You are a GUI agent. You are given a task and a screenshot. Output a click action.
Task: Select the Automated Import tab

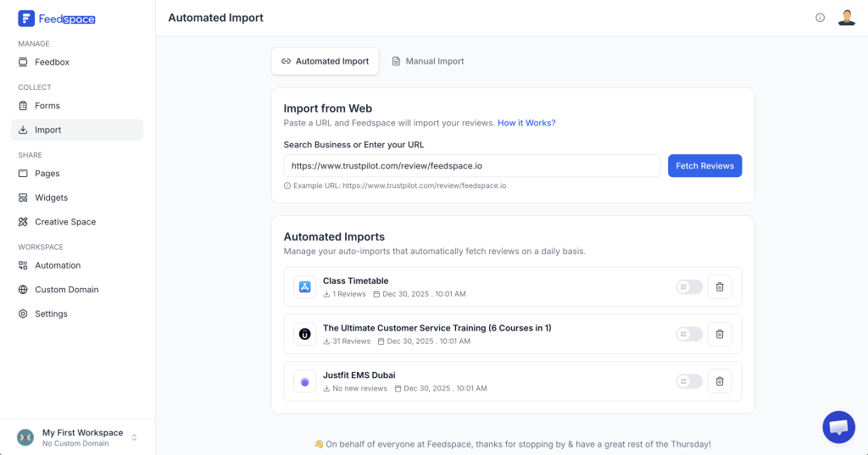tap(325, 61)
